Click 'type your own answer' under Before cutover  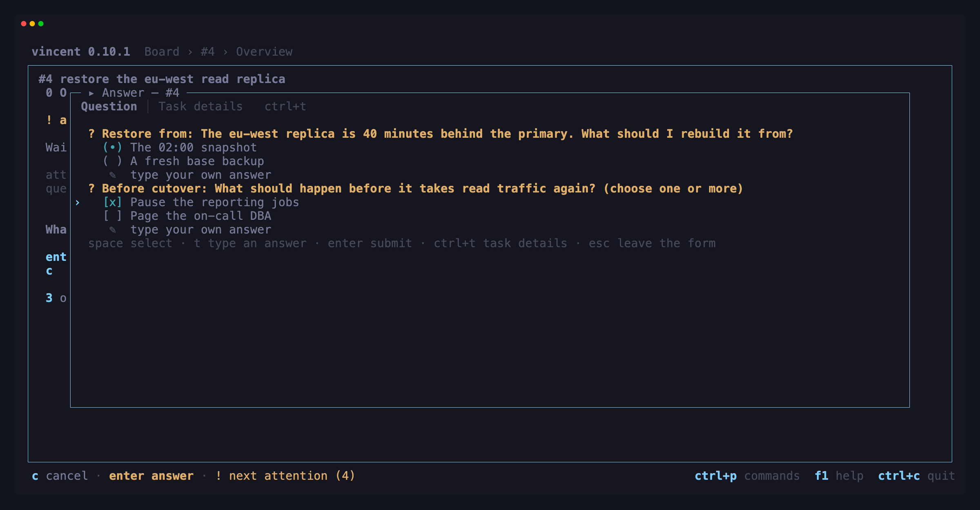[x=200, y=230]
